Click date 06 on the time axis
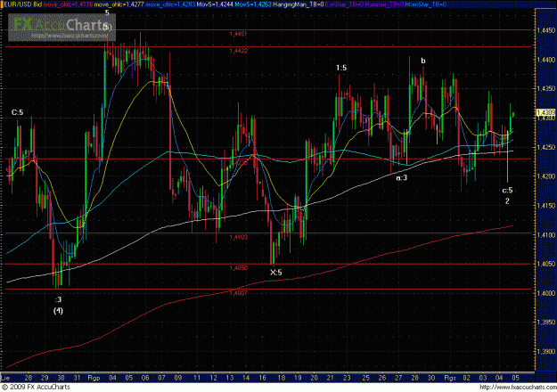The width and height of the screenshot is (557, 392). click(x=145, y=378)
